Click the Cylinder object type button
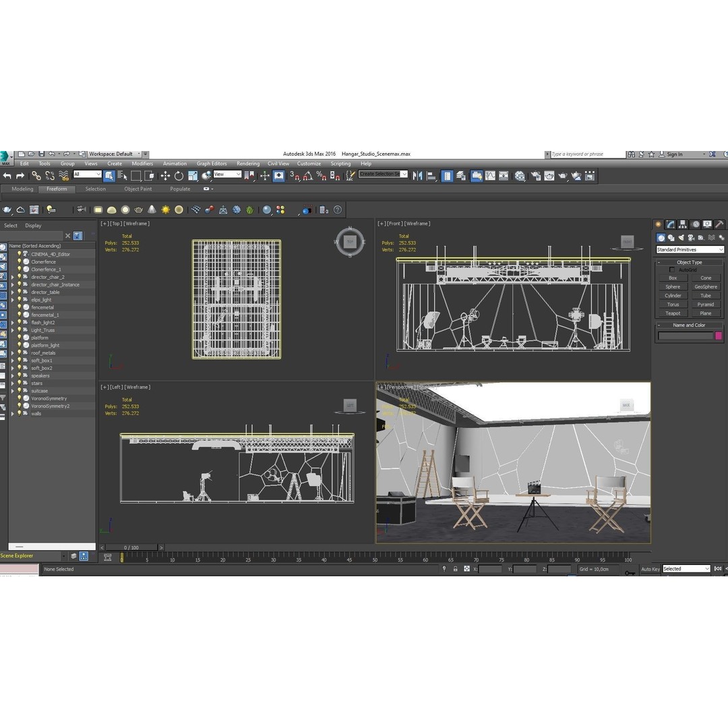This screenshot has height=728, width=728. click(x=673, y=296)
